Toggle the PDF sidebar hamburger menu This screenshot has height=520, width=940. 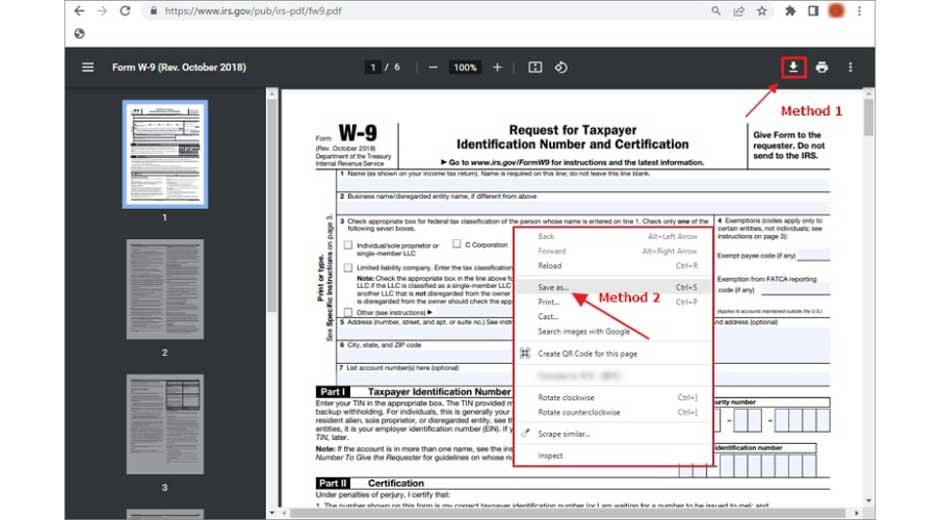[88, 67]
